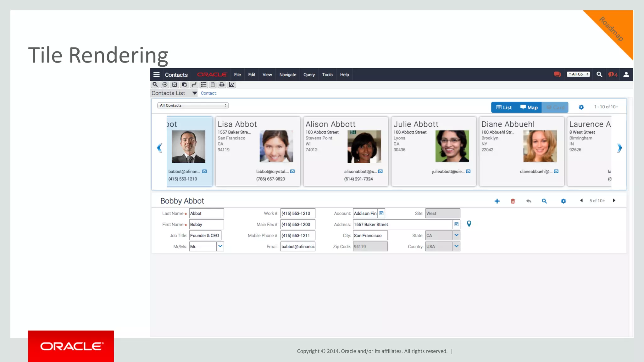This screenshot has height=362, width=644.
Task: Select the Alison Abbott tile
Action: tap(346, 151)
